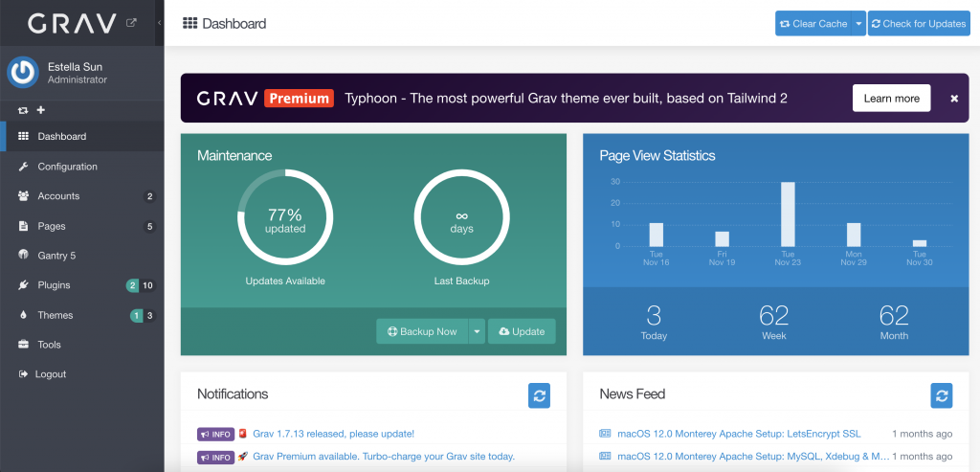Open 'Grav 1.7.13 released, please update!' notification

[x=333, y=434]
